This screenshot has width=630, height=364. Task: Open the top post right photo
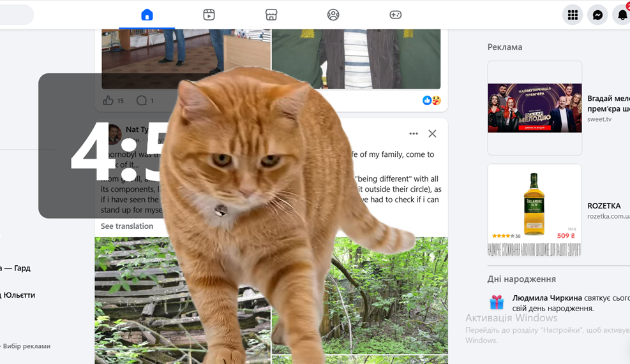[x=356, y=59]
